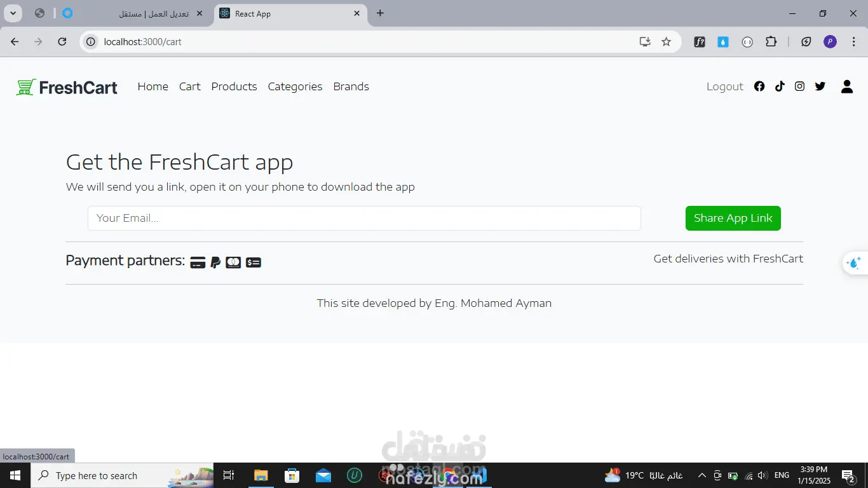868x488 pixels.
Task: Open Brands from the navbar
Action: [x=351, y=86]
